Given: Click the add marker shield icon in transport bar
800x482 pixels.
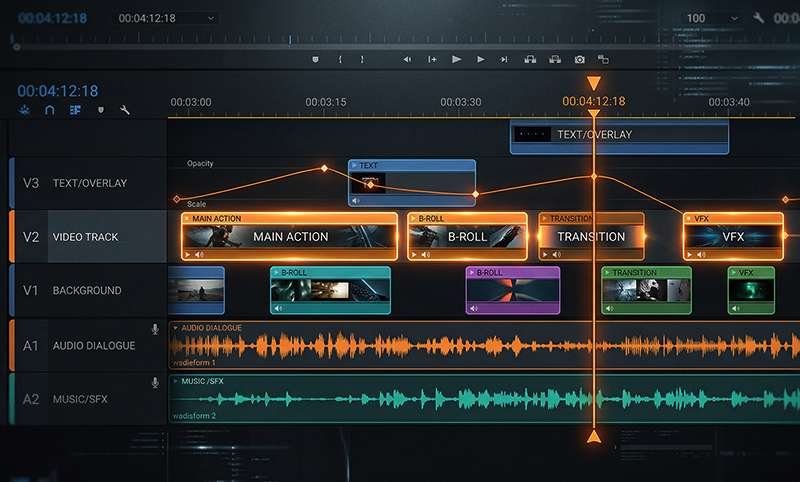Looking at the screenshot, I should [x=316, y=60].
